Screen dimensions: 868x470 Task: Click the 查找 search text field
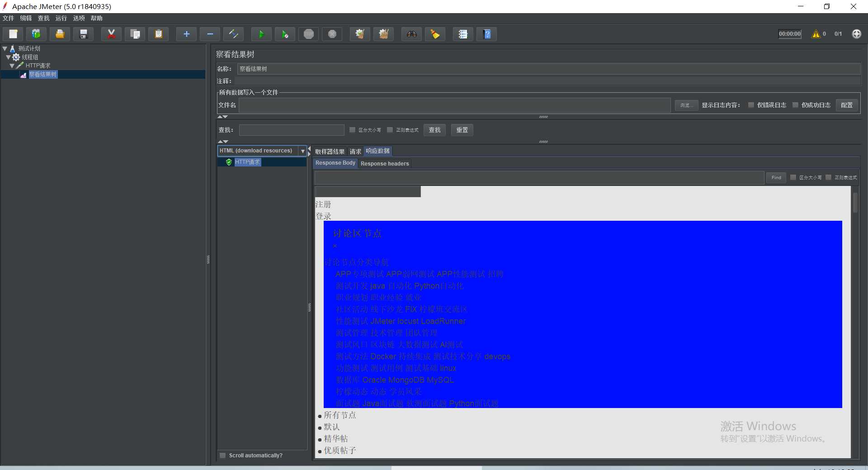[x=292, y=130]
